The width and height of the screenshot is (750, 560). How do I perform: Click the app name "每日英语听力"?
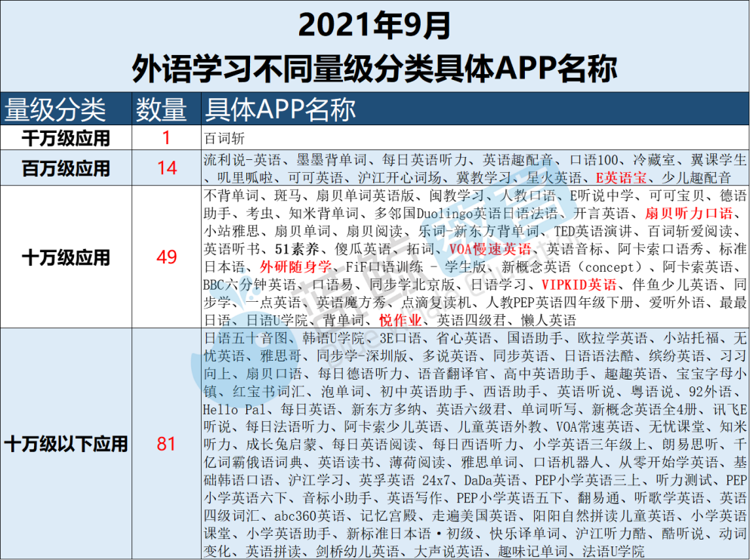424,159
